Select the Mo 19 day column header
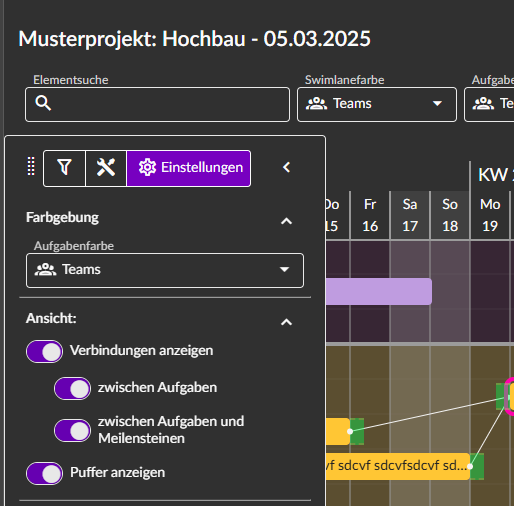Viewport: 514px width, 506px height. [490, 215]
